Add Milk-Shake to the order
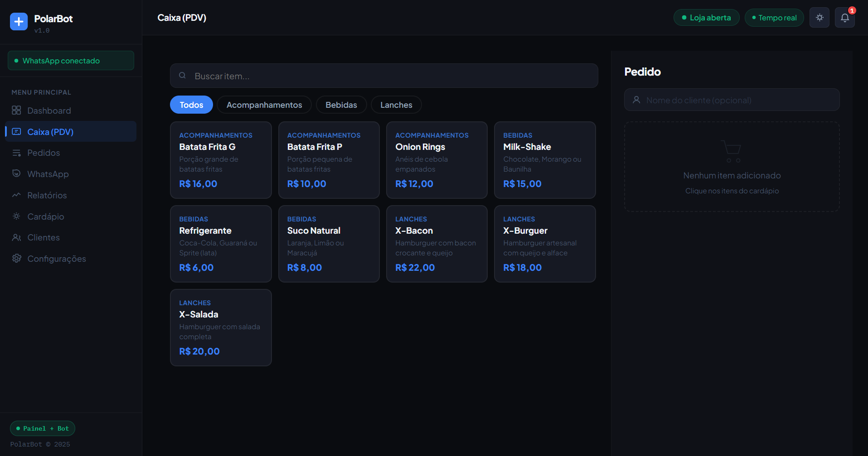868x456 pixels. tap(544, 160)
